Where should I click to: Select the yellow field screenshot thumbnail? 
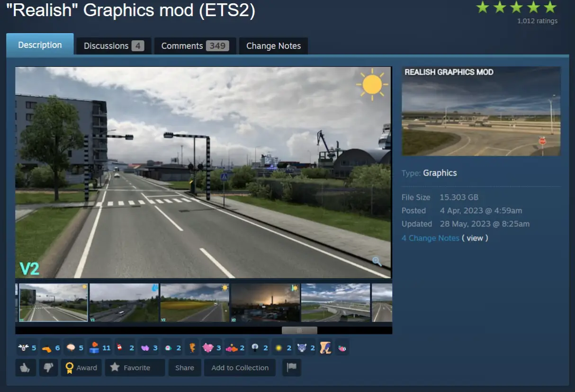195,303
